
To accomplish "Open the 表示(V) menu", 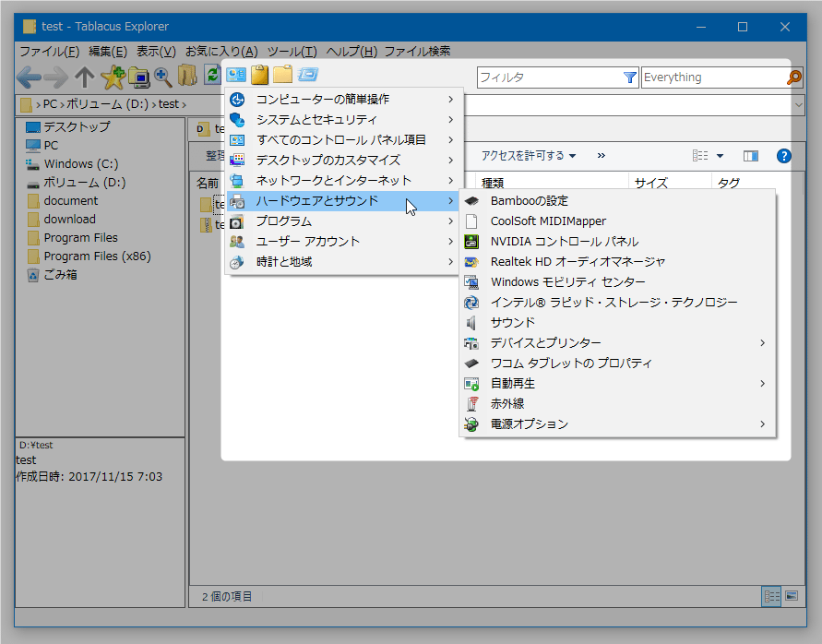I will tap(156, 52).
